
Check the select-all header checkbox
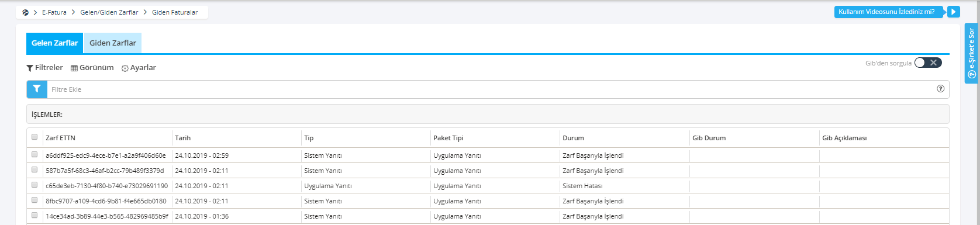point(34,137)
